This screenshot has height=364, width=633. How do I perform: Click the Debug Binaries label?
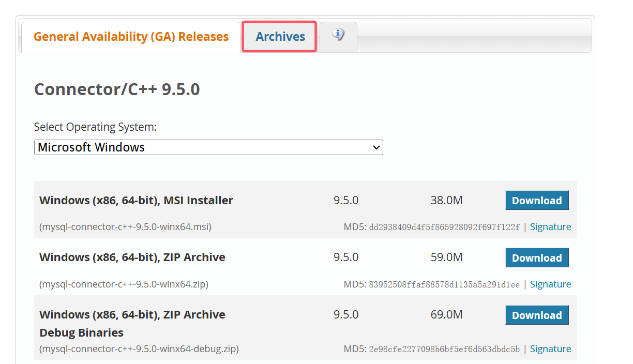click(81, 332)
